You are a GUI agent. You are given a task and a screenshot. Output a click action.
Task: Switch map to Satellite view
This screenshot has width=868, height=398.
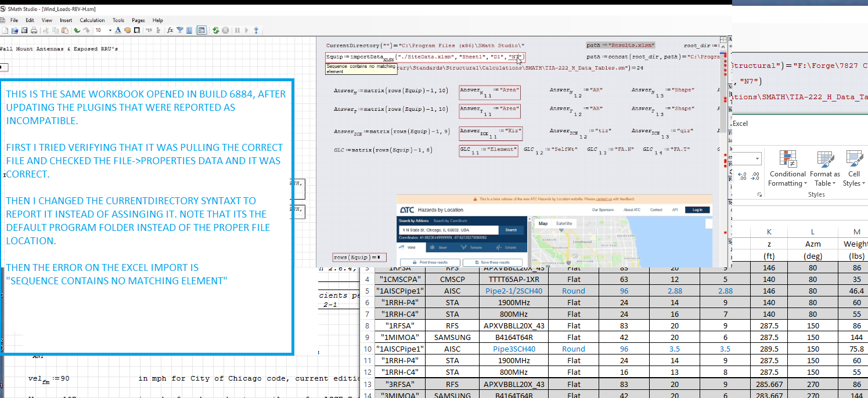pos(563,223)
